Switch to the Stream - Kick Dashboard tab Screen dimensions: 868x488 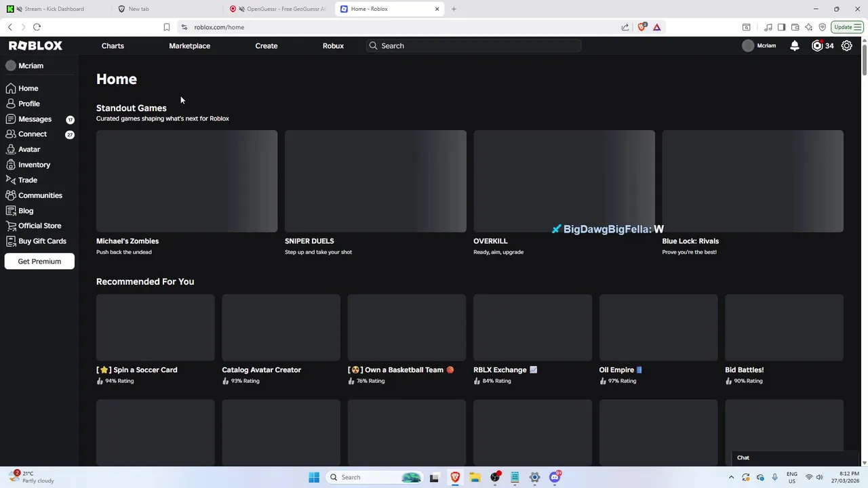point(56,9)
